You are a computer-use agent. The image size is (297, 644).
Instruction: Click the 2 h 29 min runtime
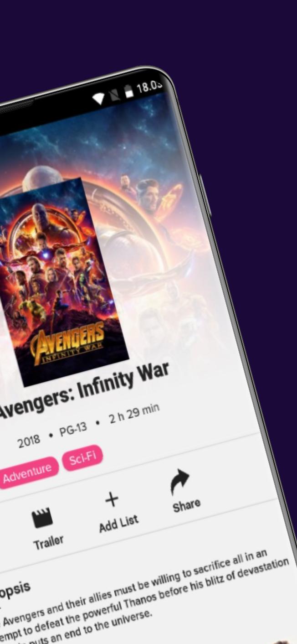pyautogui.click(x=134, y=414)
